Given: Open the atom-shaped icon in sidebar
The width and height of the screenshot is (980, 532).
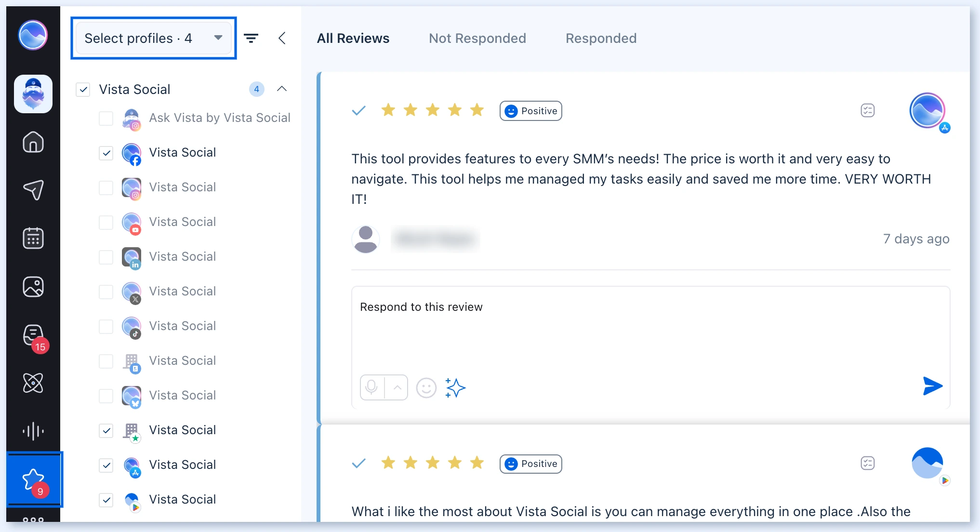Looking at the screenshot, I should point(33,383).
